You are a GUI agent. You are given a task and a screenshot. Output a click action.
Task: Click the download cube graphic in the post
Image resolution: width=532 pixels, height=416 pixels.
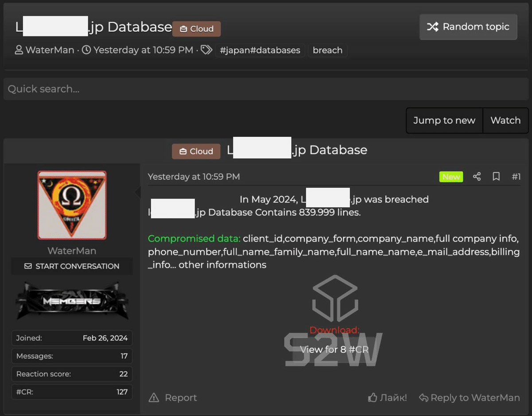point(336,298)
